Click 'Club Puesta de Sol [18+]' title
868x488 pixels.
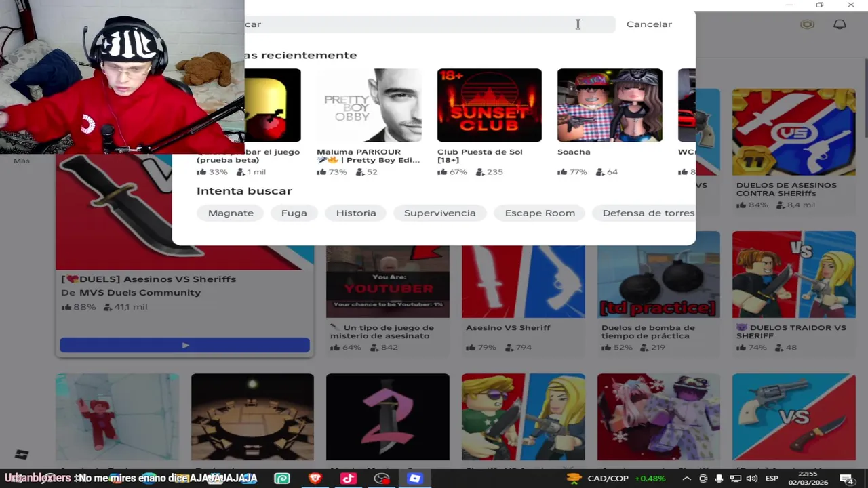[480, 156]
